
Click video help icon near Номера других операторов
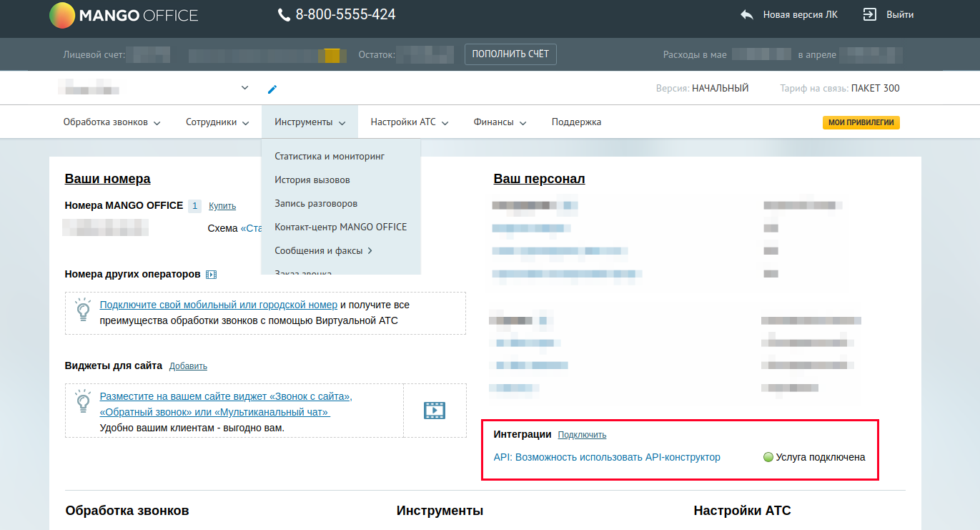pyautogui.click(x=211, y=275)
